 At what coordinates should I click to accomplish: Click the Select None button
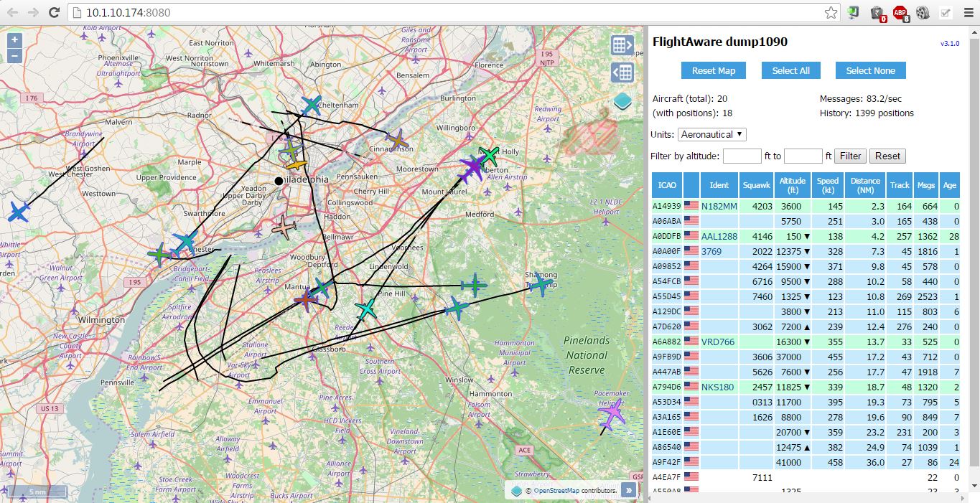pyautogui.click(x=871, y=70)
